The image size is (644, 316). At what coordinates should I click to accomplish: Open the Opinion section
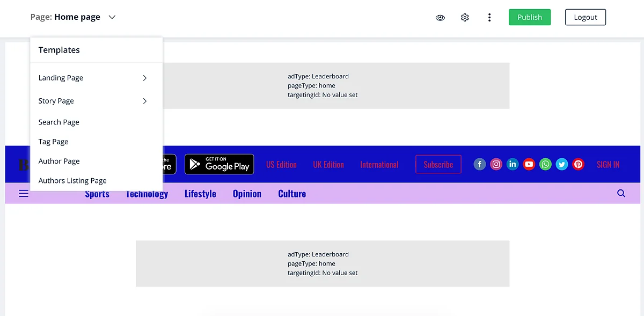coord(247,194)
